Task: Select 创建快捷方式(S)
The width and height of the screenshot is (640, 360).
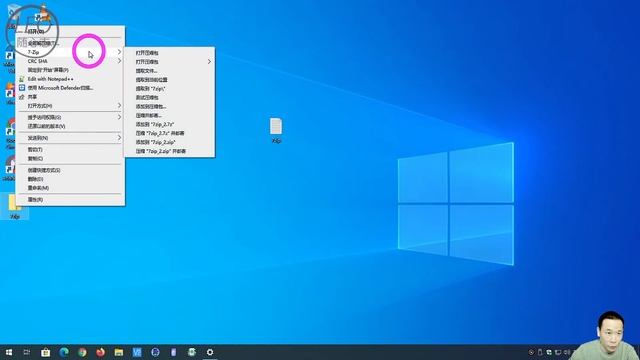Action: click(x=70, y=170)
